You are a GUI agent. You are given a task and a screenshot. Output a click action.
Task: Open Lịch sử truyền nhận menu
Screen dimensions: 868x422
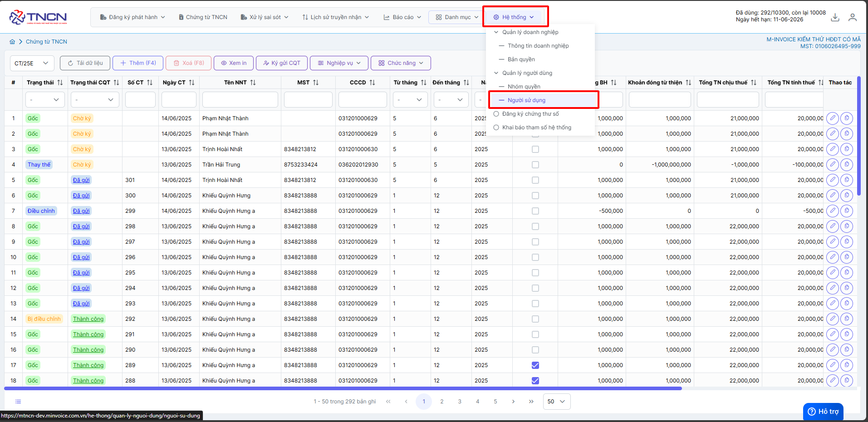coord(336,17)
